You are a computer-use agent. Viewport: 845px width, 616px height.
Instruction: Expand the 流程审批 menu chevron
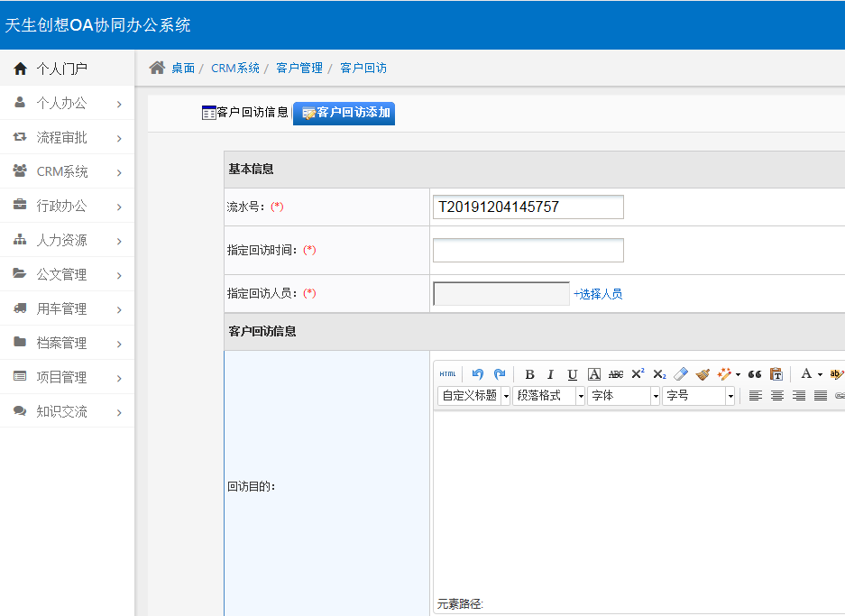(119, 139)
